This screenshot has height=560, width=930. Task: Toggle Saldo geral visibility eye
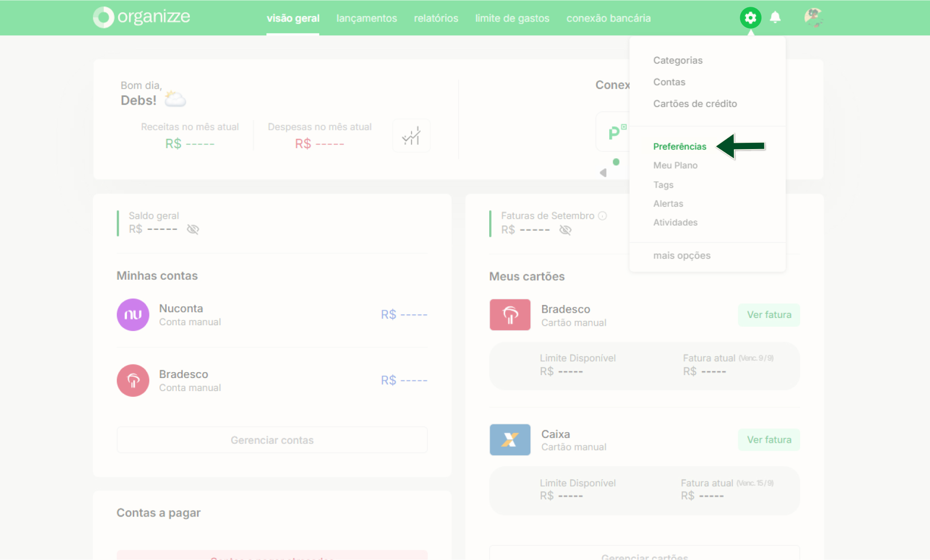pos(193,229)
